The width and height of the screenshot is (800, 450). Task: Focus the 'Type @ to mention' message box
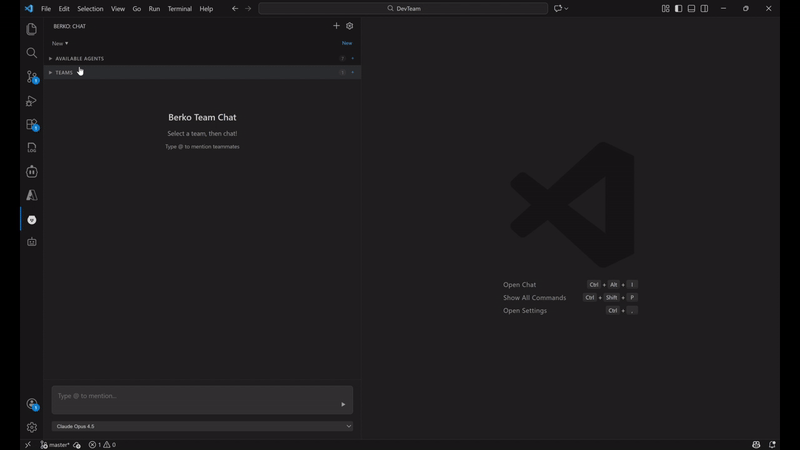click(x=202, y=399)
